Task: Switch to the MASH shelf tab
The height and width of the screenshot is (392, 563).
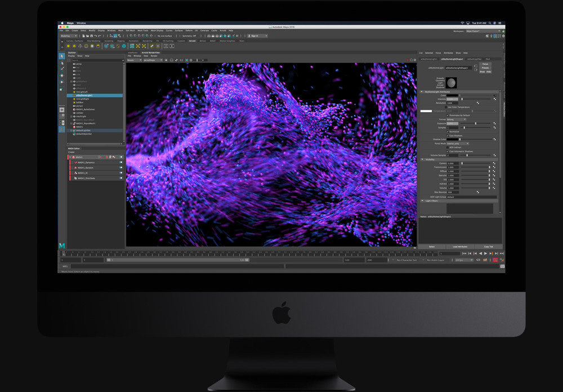Action: click(213, 39)
